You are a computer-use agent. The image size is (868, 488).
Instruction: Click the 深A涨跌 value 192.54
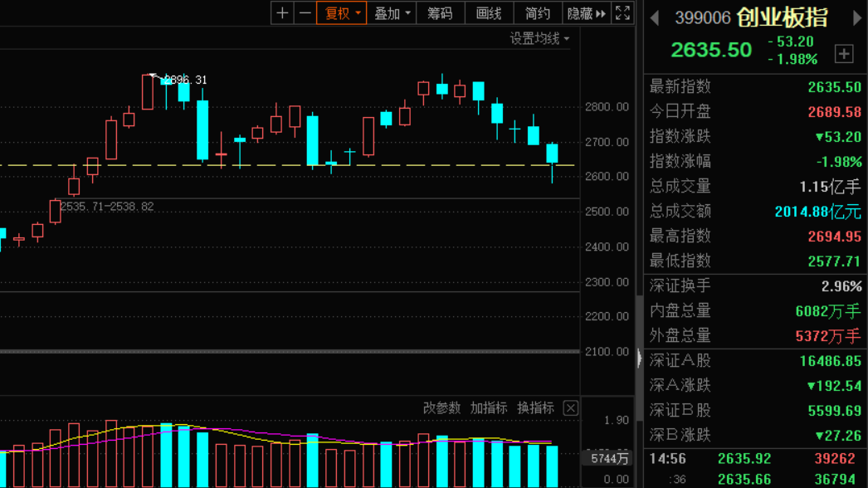(834, 386)
